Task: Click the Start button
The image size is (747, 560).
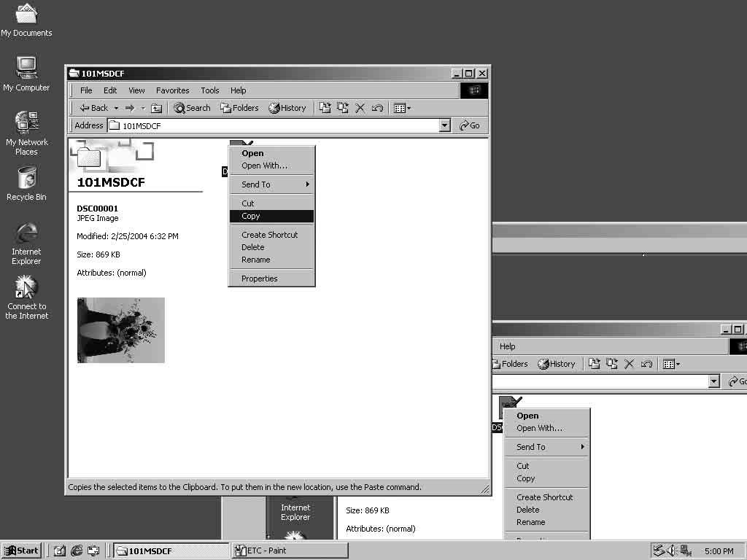Action: tap(21, 551)
